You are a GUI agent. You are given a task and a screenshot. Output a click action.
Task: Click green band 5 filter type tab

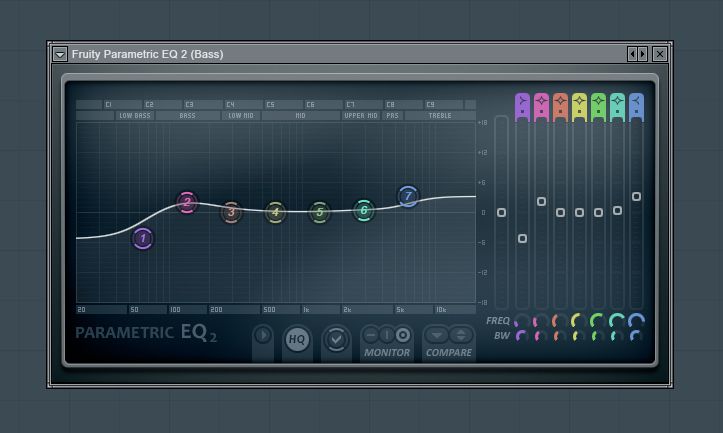click(599, 107)
